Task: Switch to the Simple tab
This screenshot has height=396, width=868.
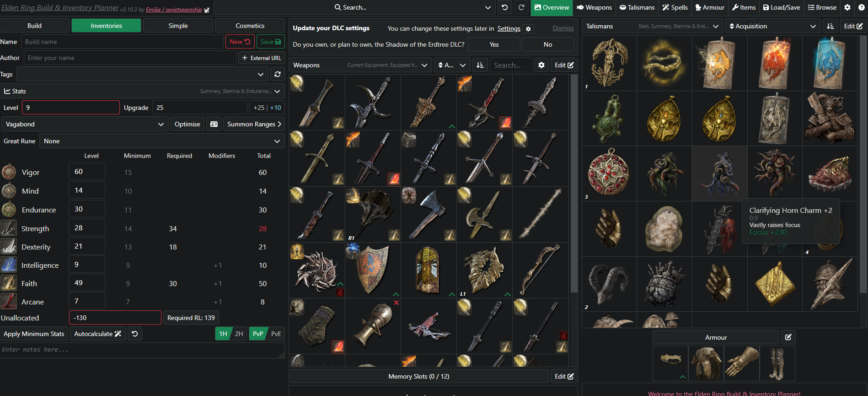Action: tap(178, 26)
